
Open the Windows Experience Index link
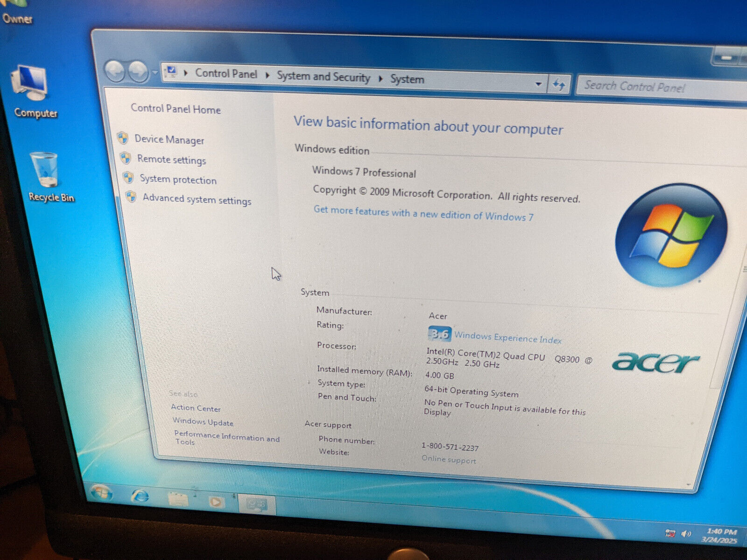[x=508, y=337]
